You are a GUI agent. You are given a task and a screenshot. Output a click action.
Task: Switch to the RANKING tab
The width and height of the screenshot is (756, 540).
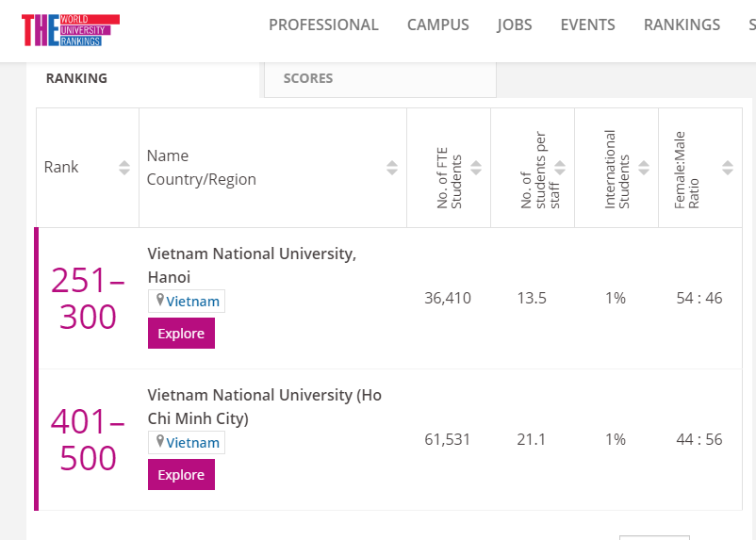click(x=76, y=78)
